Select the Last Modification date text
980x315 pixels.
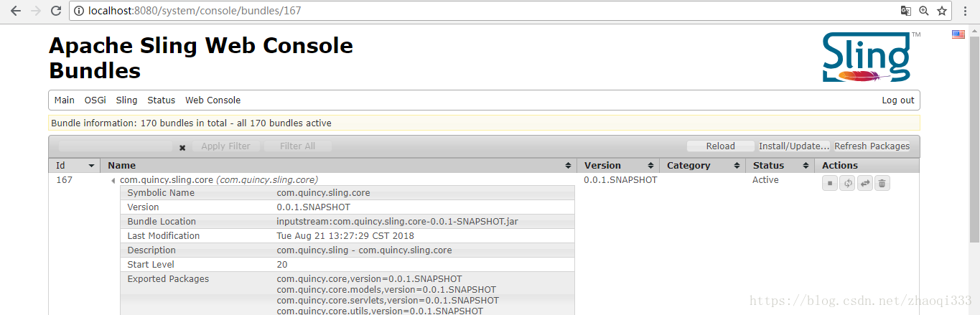345,236
